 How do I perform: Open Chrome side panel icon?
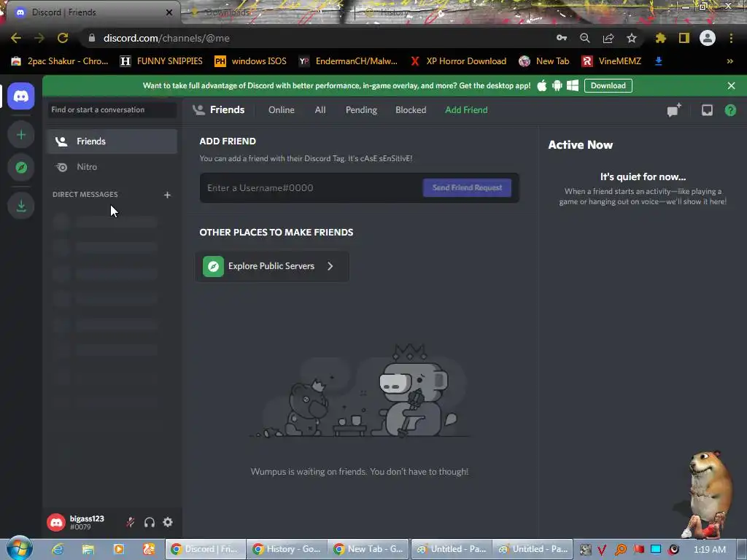pos(684,38)
